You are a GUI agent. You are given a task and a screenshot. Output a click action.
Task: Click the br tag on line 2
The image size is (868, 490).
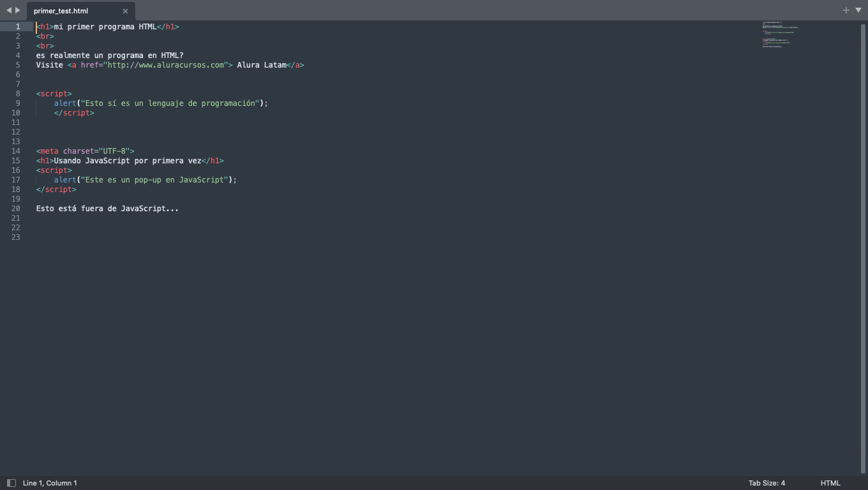(x=45, y=36)
